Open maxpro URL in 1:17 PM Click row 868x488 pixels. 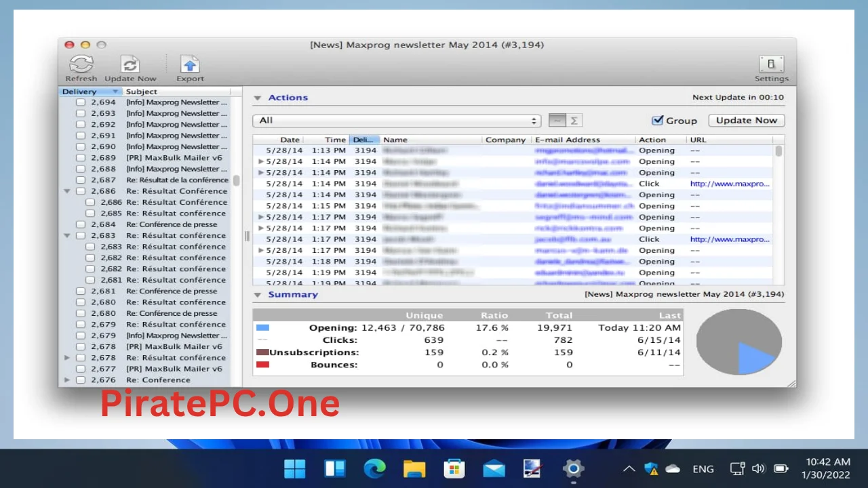click(730, 239)
